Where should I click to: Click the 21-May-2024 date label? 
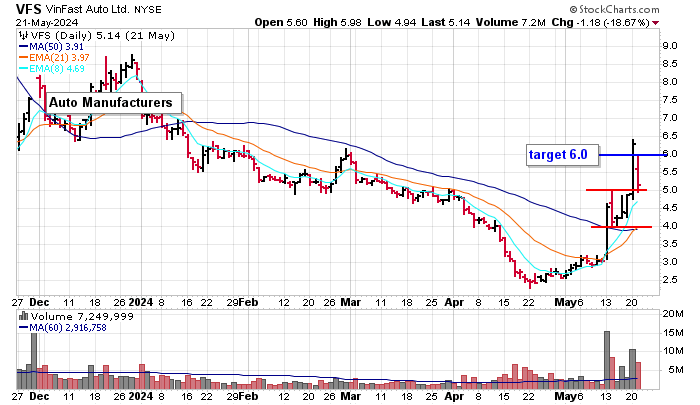click(x=47, y=22)
